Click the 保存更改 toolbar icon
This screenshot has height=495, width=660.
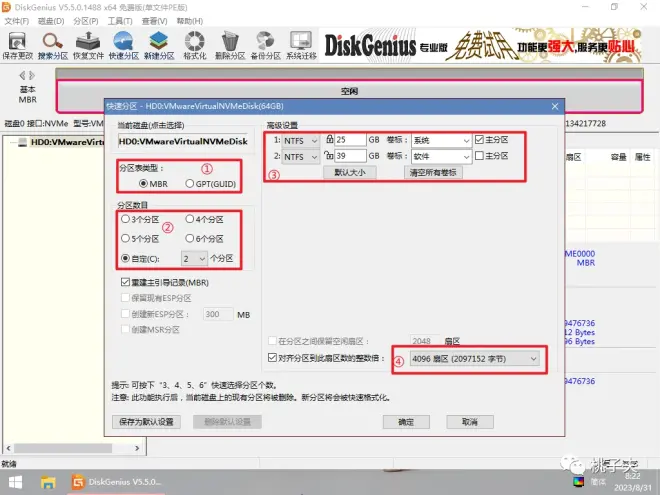pyautogui.click(x=17, y=45)
